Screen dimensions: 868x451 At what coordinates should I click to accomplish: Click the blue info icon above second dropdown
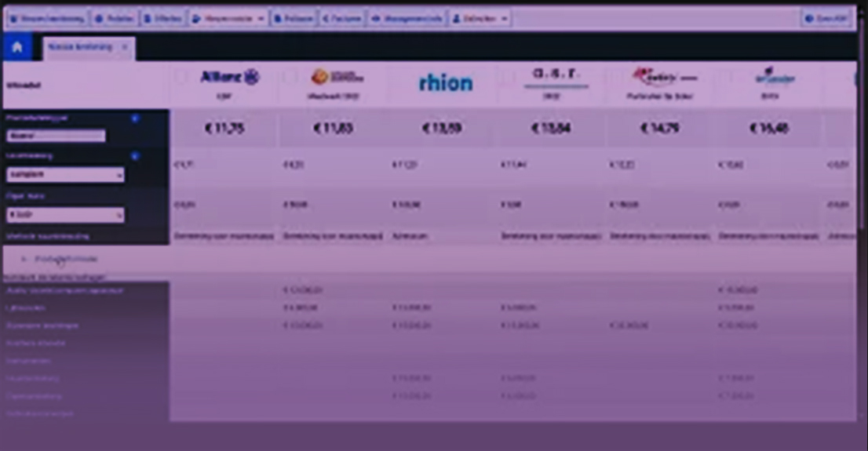(x=135, y=156)
